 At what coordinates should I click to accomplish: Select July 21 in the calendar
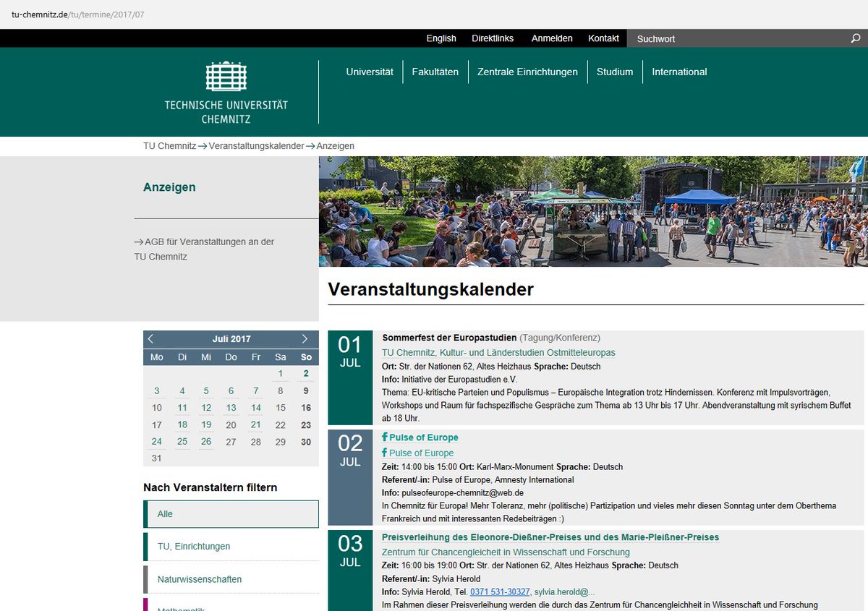pyautogui.click(x=256, y=424)
